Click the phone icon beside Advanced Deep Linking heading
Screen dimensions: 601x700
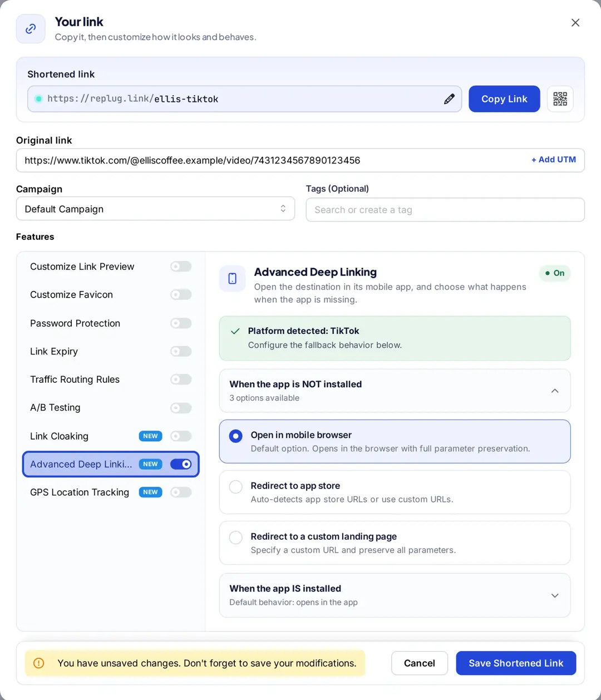(233, 278)
